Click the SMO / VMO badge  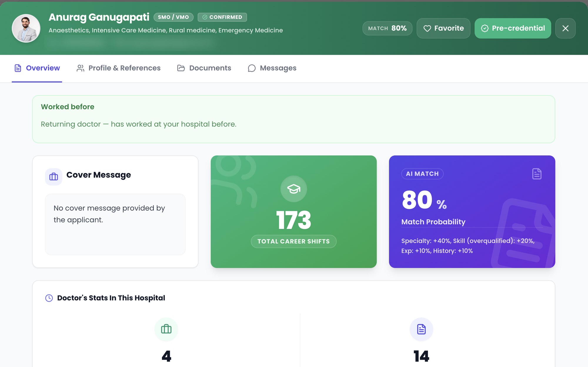point(173,17)
